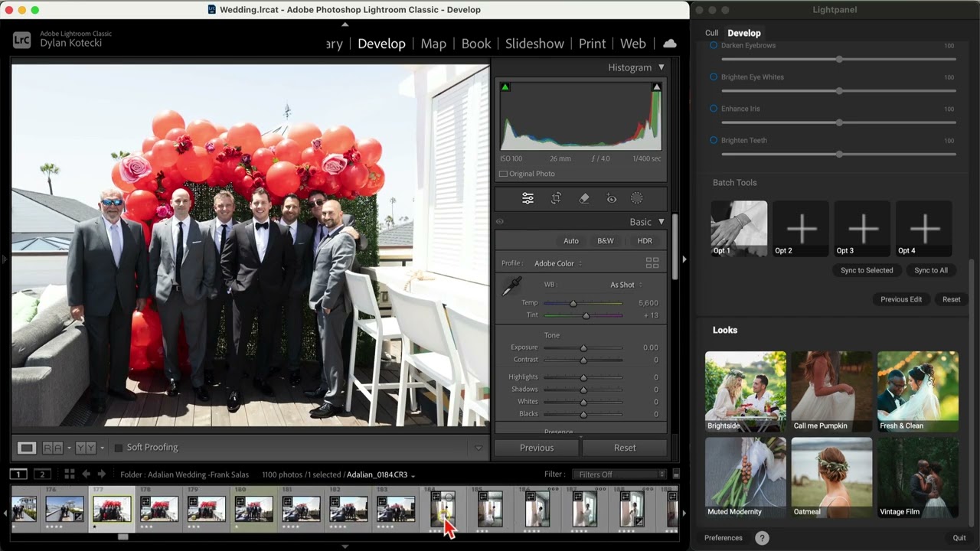Select main window display 1
The height and width of the screenshot is (551, 980).
18,474
